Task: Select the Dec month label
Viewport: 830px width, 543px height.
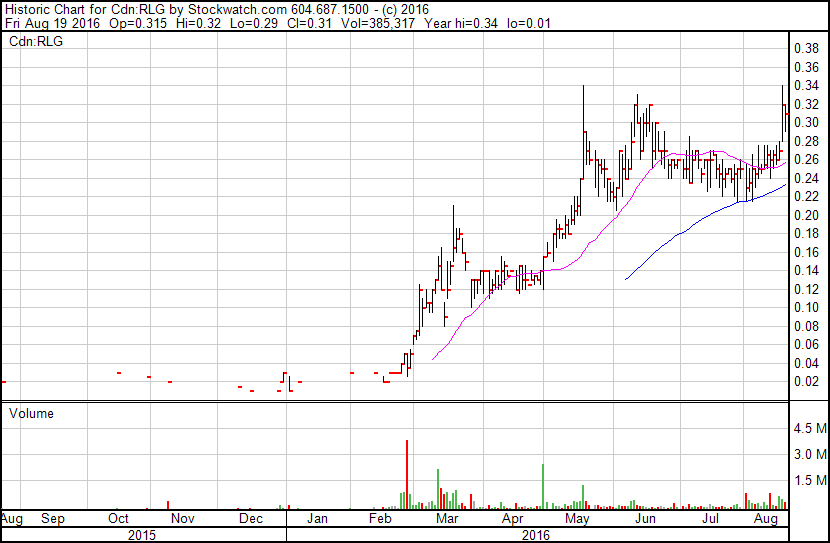Action: coord(250,518)
